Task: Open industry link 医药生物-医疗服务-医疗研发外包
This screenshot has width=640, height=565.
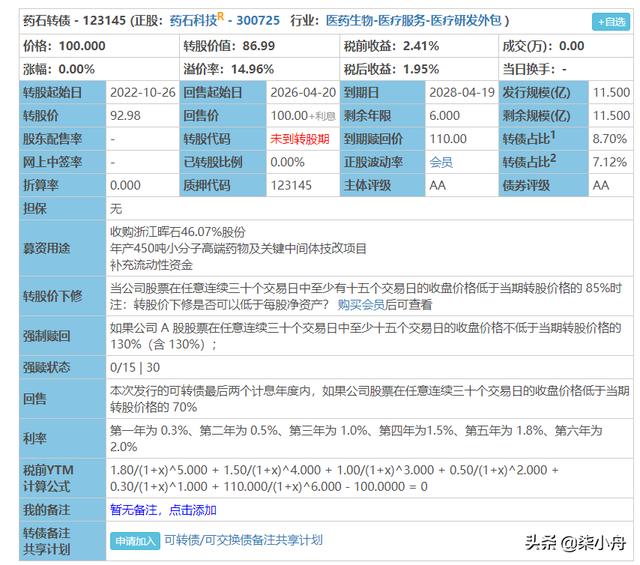Action: coord(413,20)
